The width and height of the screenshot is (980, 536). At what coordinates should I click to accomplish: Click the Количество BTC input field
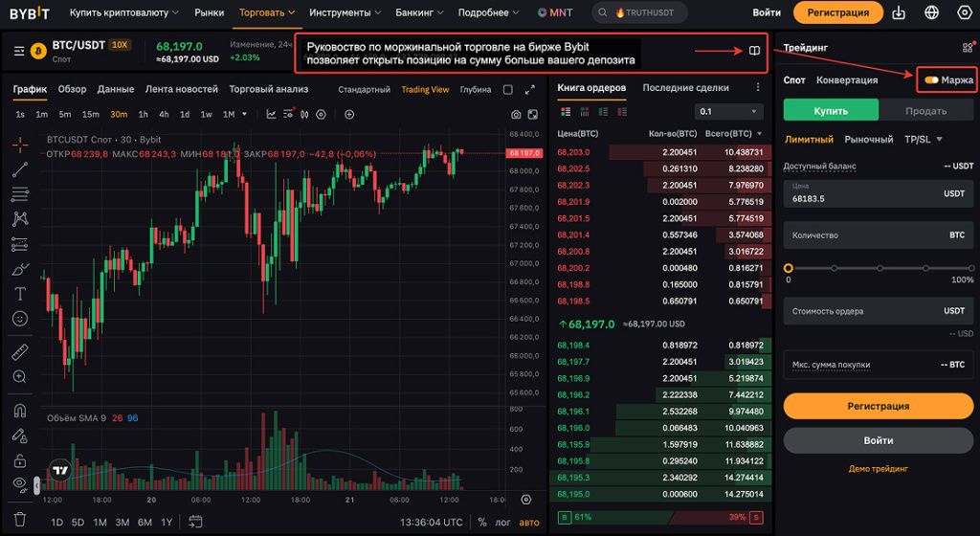pyautogui.click(x=879, y=235)
